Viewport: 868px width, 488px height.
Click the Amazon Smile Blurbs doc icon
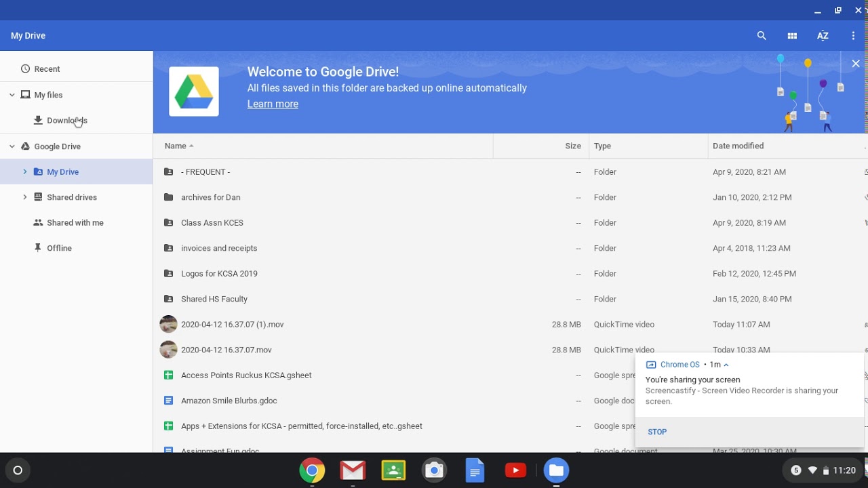tap(169, 401)
